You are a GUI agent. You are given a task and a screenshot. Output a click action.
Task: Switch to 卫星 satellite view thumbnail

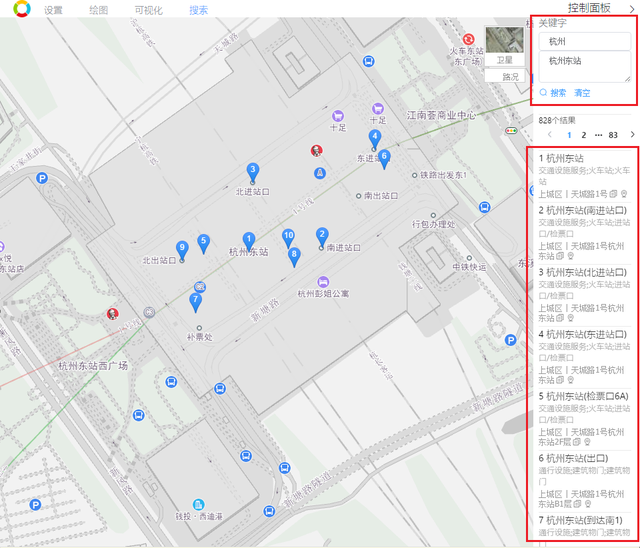(x=504, y=46)
